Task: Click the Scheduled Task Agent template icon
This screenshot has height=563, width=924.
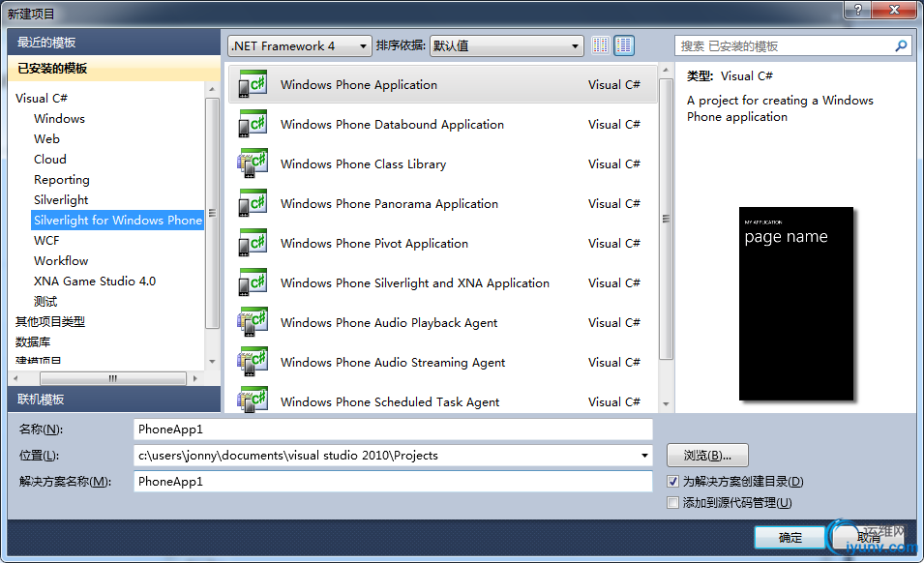Action: click(253, 400)
